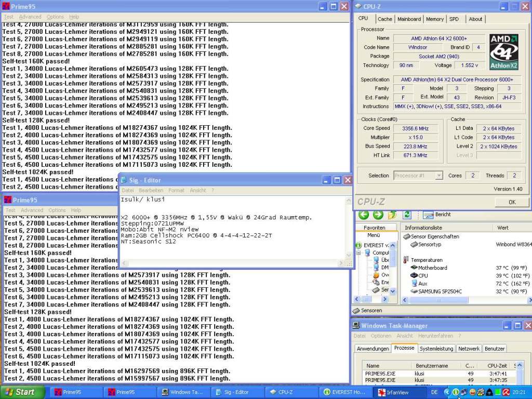Open the Format menu in Sig - Editor
Image resolution: width=532 pixels, height=399 pixels.
[x=176, y=190]
